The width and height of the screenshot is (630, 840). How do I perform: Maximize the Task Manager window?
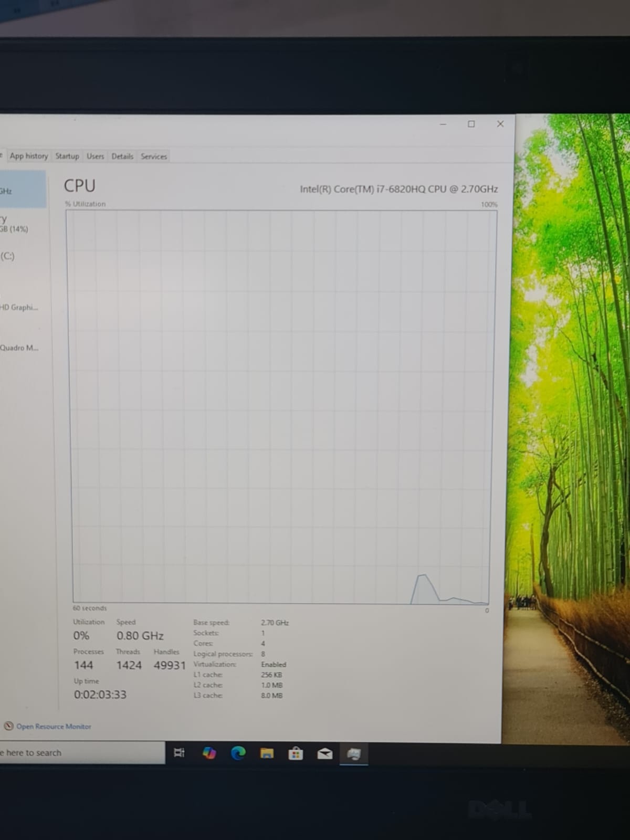pyautogui.click(x=471, y=124)
